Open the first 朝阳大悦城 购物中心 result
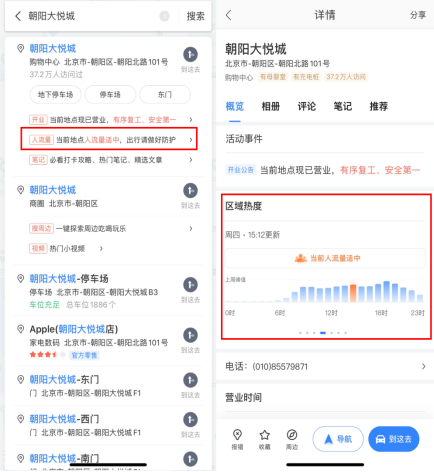This screenshot has width=434, height=472. (53, 48)
